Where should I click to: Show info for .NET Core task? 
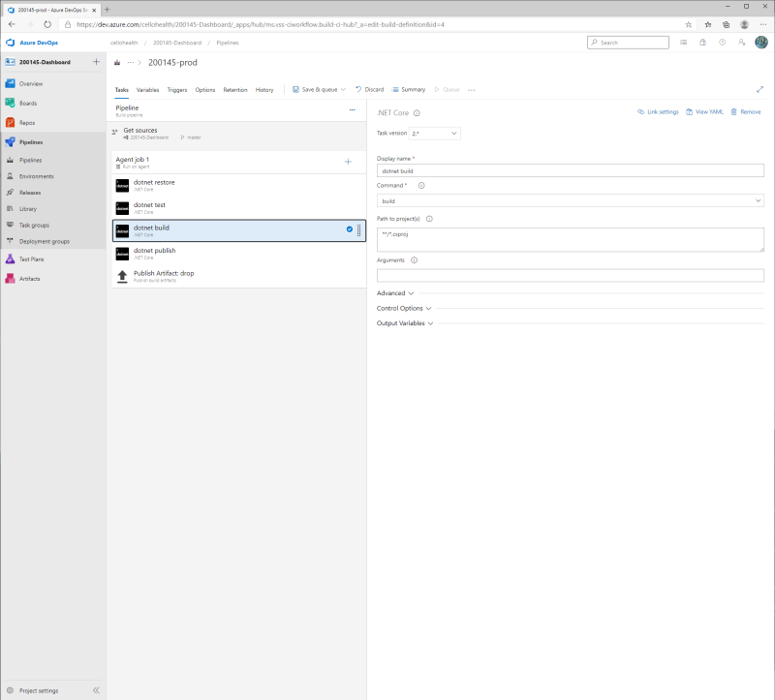(x=417, y=113)
